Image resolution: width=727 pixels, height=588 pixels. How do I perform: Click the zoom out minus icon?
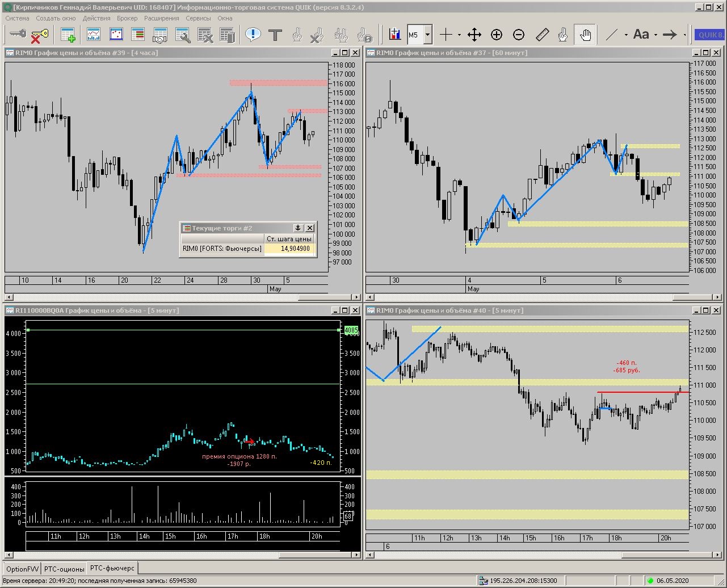[x=519, y=35]
